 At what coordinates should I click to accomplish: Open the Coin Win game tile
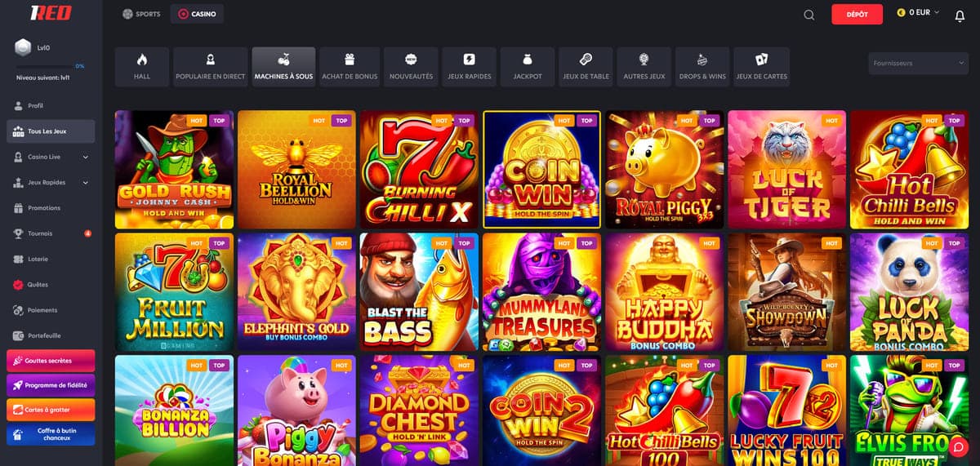[x=541, y=170]
